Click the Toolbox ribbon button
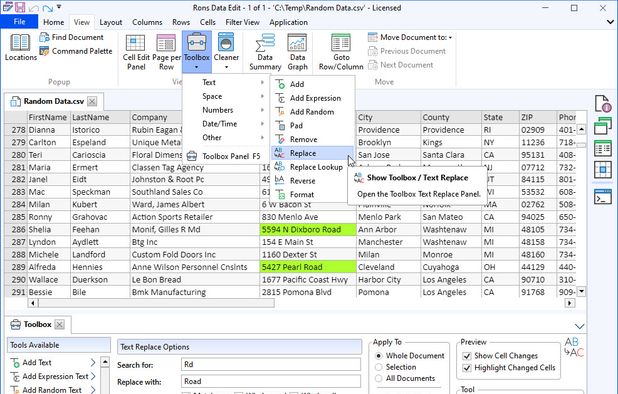Viewport: 618px width, 394px height. pyautogui.click(x=197, y=52)
